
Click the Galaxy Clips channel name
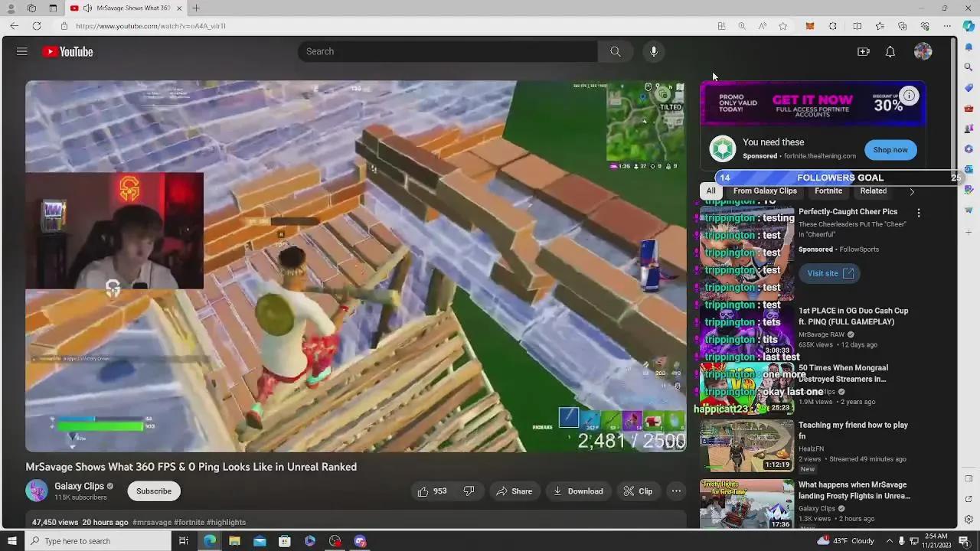(79, 486)
